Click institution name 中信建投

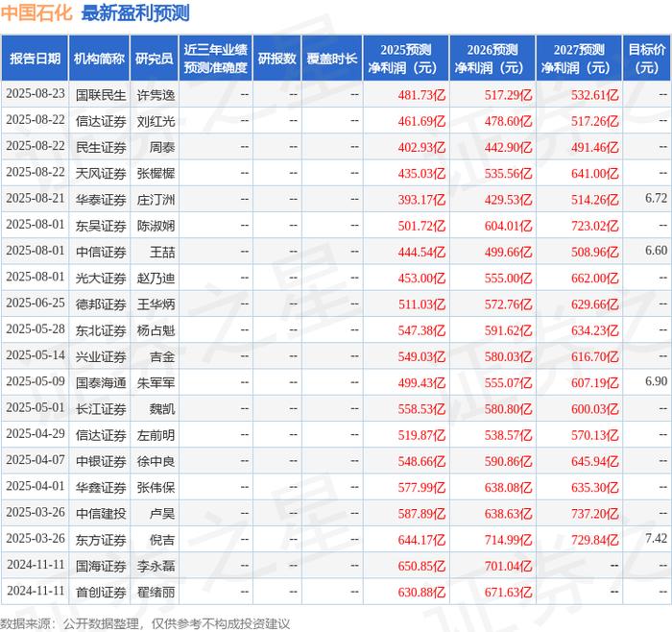(101, 513)
